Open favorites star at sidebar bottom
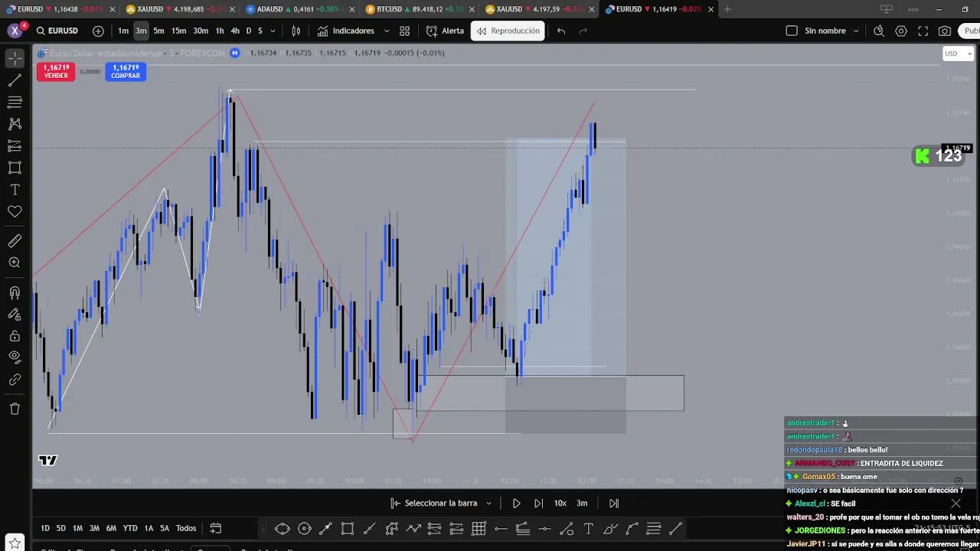 (15, 543)
